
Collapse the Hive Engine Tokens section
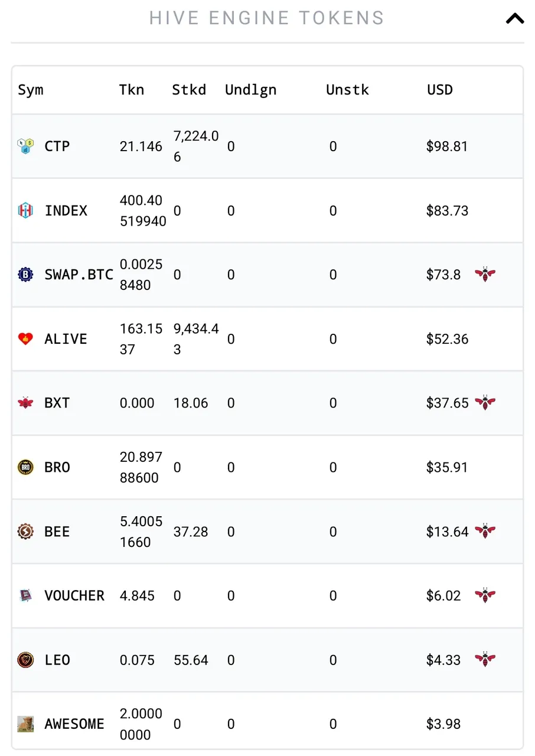[x=514, y=19]
